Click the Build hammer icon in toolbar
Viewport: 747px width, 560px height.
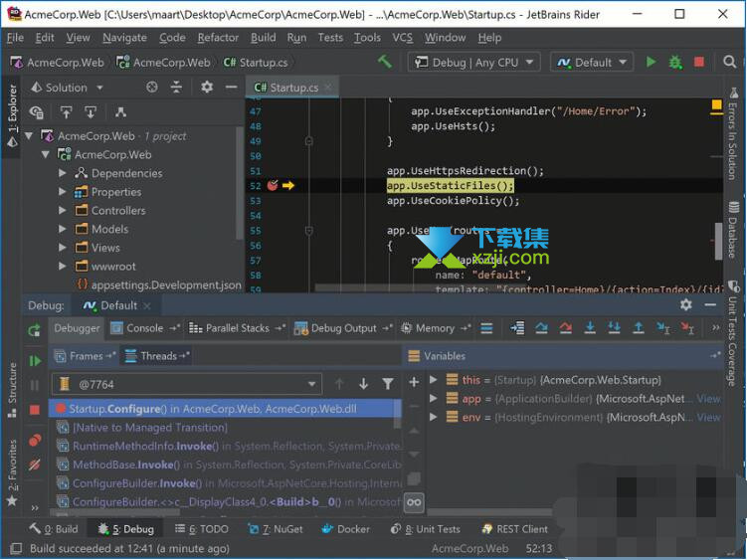click(385, 62)
